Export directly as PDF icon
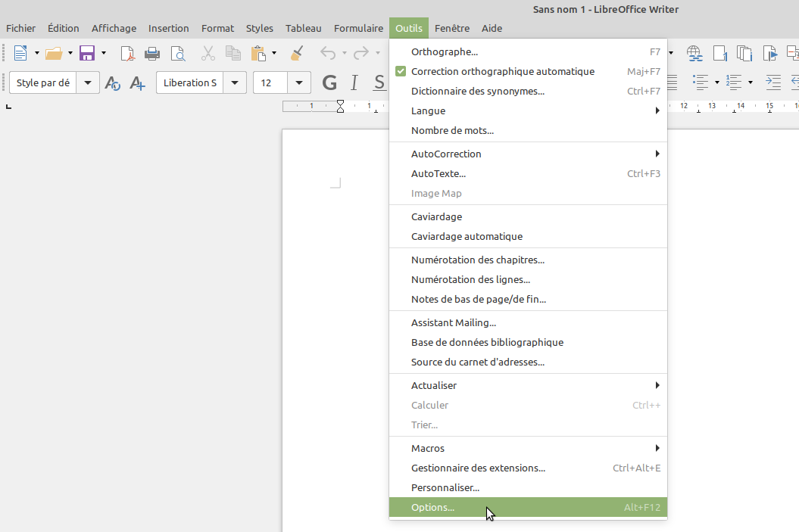This screenshot has height=532, width=799. coord(128,53)
